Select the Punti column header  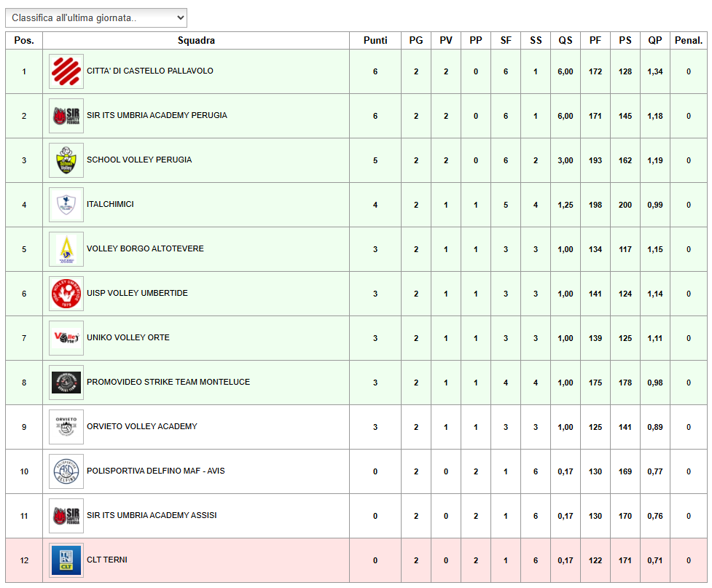pos(375,41)
